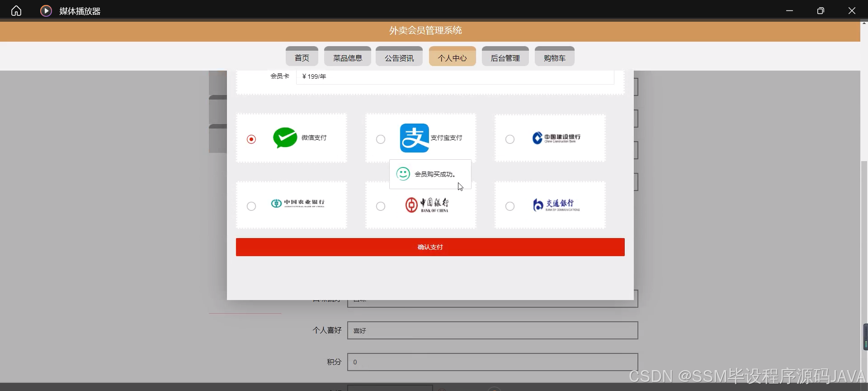This screenshot has width=868, height=391.
Task: Click the China Construction Bank logo
Action: [x=557, y=138]
